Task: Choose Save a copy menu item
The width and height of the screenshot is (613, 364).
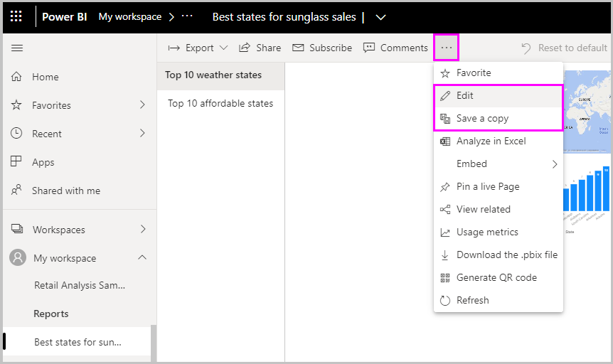Action: pos(498,119)
